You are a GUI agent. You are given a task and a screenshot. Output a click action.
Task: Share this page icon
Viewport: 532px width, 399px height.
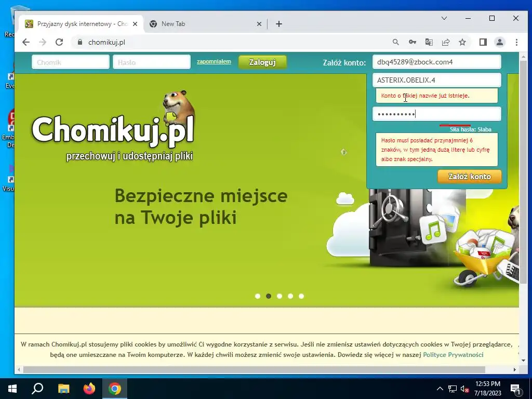tap(446, 42)
